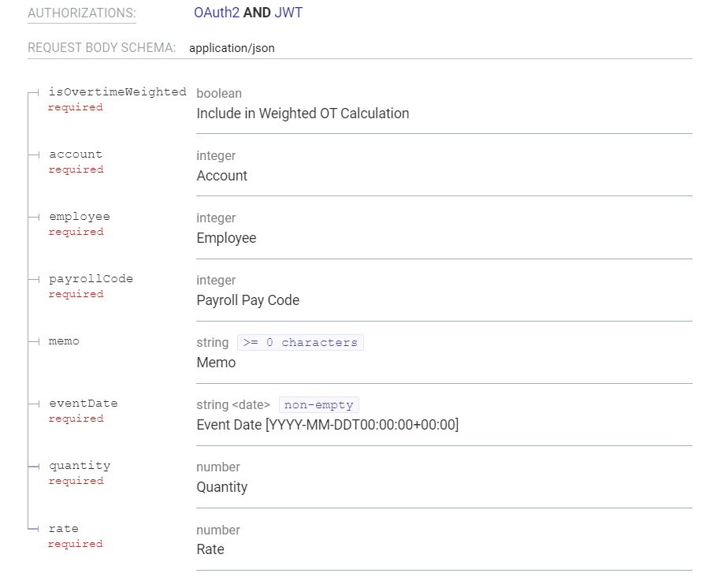Viewport: 717px width, 588px height.
Task: Click 'required' under rate
Action: [76, 544]
